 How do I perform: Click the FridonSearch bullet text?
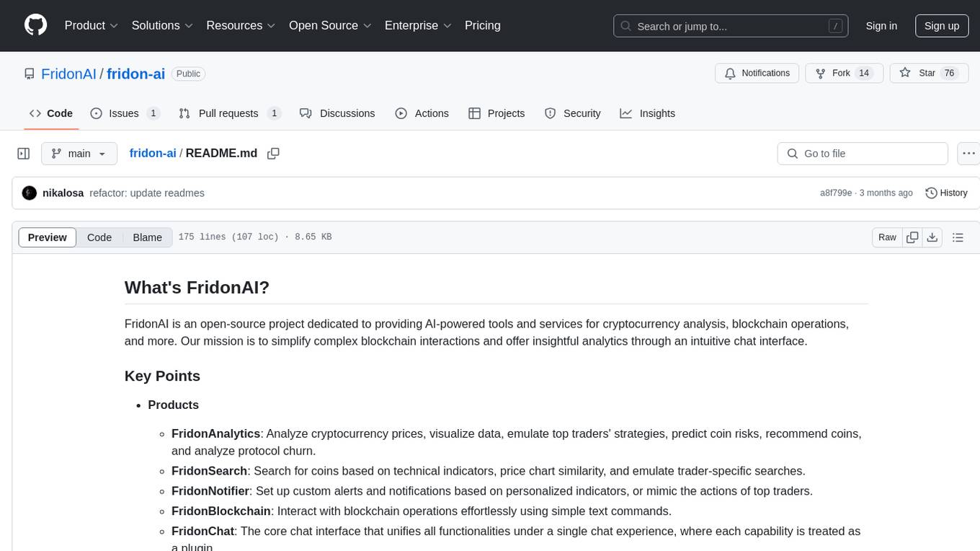click(x=488, y=471)
